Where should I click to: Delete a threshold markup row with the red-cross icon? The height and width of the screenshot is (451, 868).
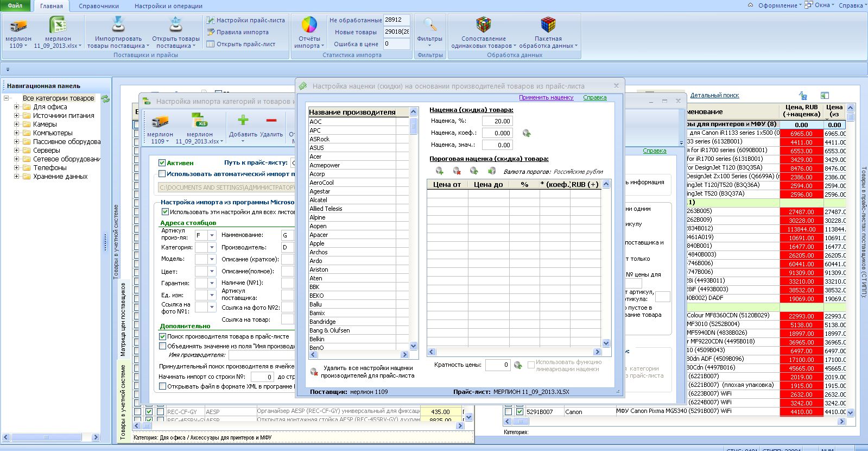[457, 171]
